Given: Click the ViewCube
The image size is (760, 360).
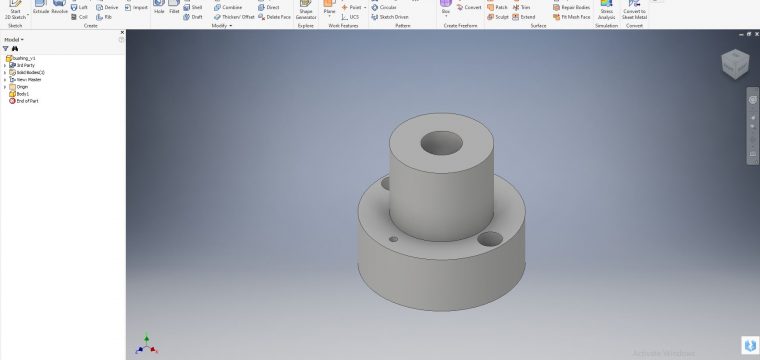Looking at the screenshot, I should tap(735, 63).
